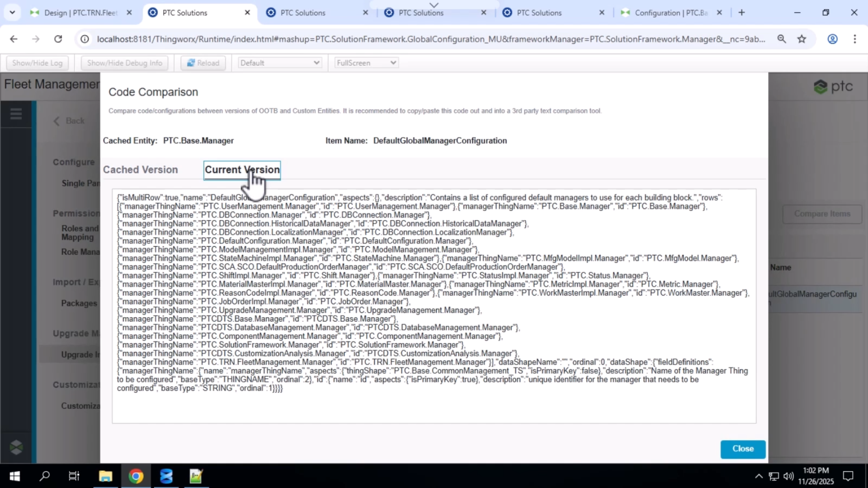Switch to the Design | PTC.TRN.Fleet tab
This screenshot has height=488, width=868.
[80, 13]
